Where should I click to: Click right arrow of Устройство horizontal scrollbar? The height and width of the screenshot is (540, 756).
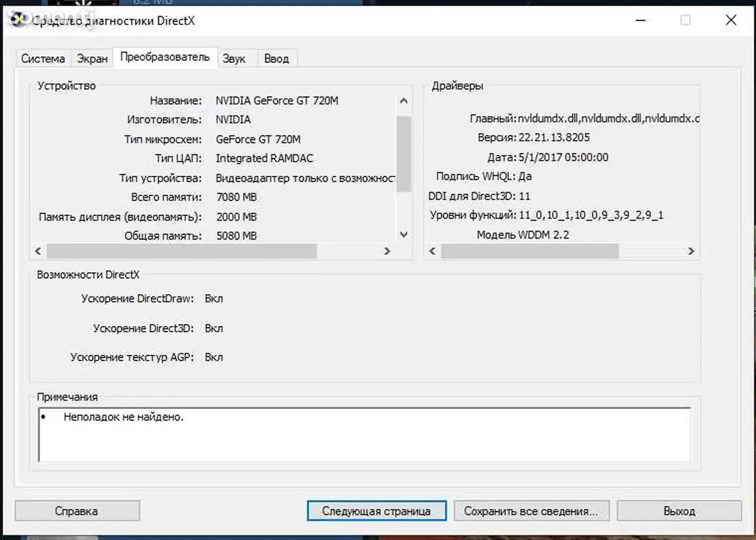tap(387, 251)
